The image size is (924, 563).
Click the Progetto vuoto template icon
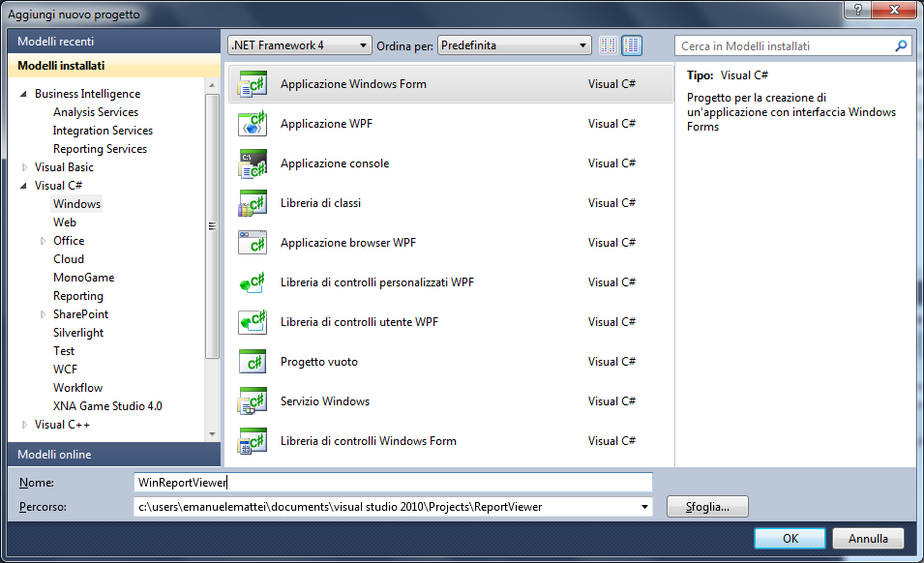click(x=253, y=362)
